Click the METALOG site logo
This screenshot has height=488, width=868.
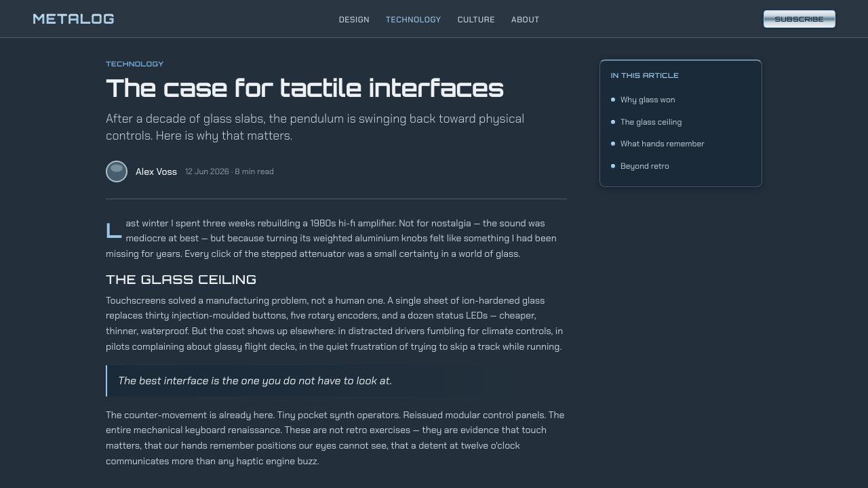pyautogui.click(x=73, y=19)
